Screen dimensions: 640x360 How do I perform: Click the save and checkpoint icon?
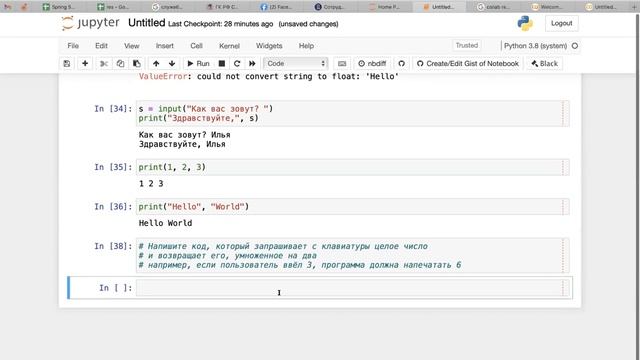(x=67, y=64)
